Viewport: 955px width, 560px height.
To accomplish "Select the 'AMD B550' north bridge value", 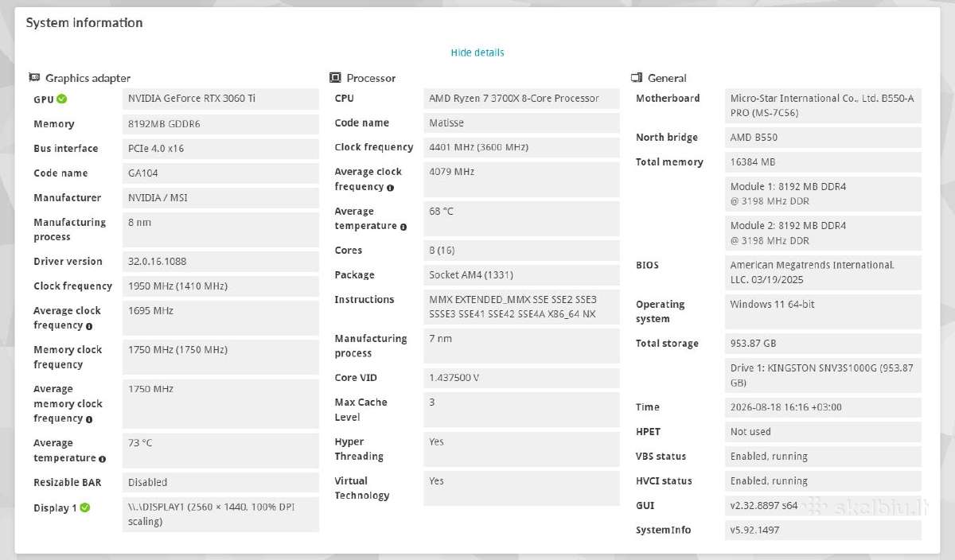I will tap(823, 137).
